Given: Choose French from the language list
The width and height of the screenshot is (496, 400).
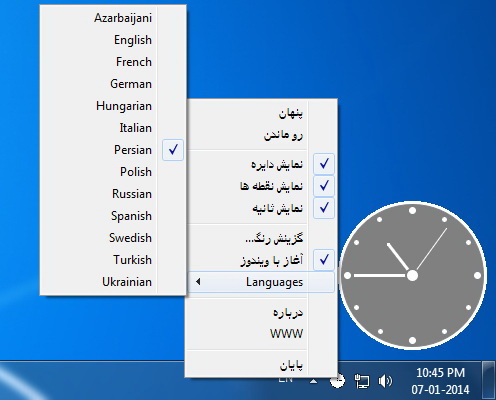Looking at the screenshot, I should pyautogui.click(x=113, y=62).
